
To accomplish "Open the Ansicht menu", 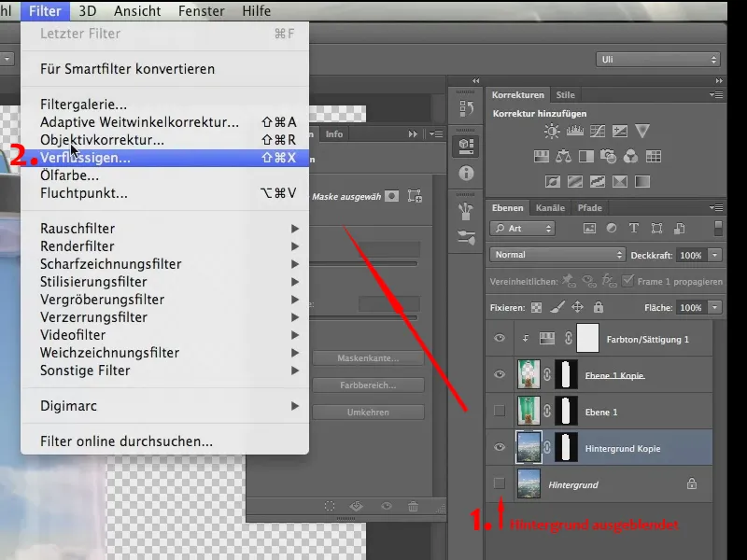I will click(x=137, y=10).
